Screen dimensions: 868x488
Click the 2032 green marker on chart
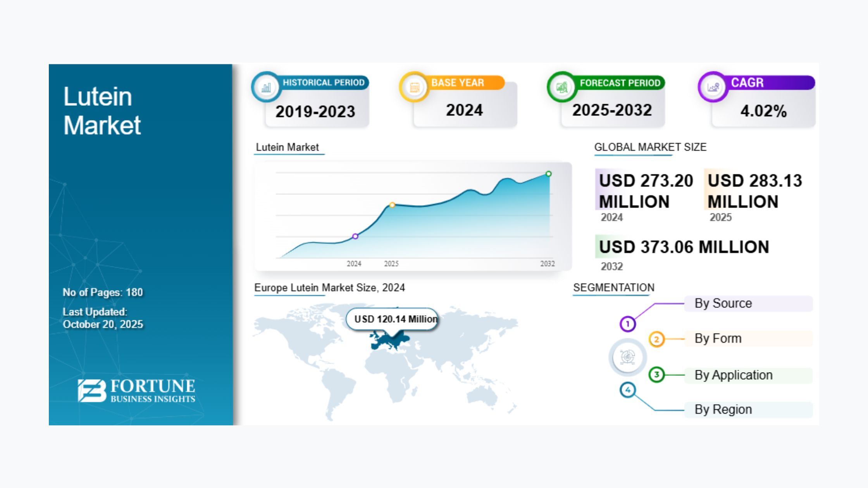pos(548,174)
